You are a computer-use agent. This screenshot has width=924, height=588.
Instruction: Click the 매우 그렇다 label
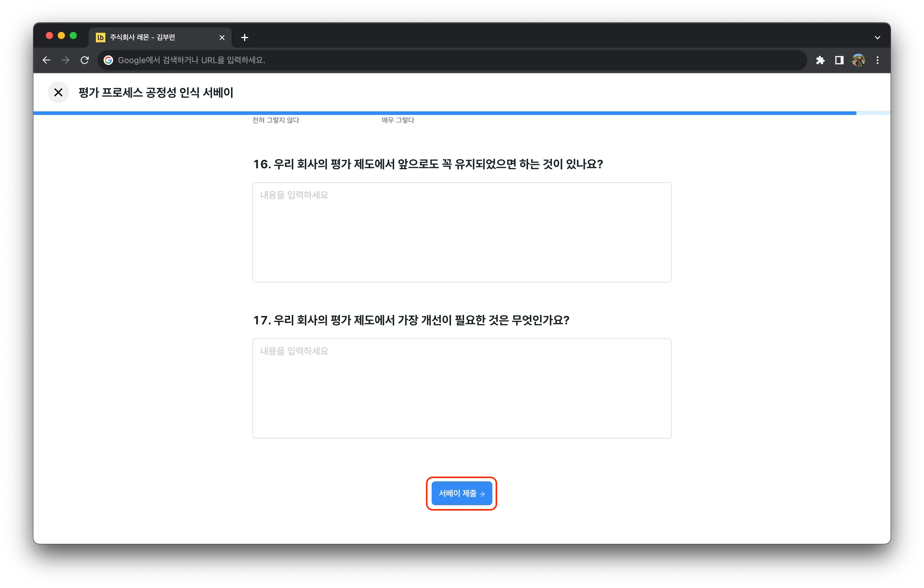pyautogui.click(x=398, y=120)
